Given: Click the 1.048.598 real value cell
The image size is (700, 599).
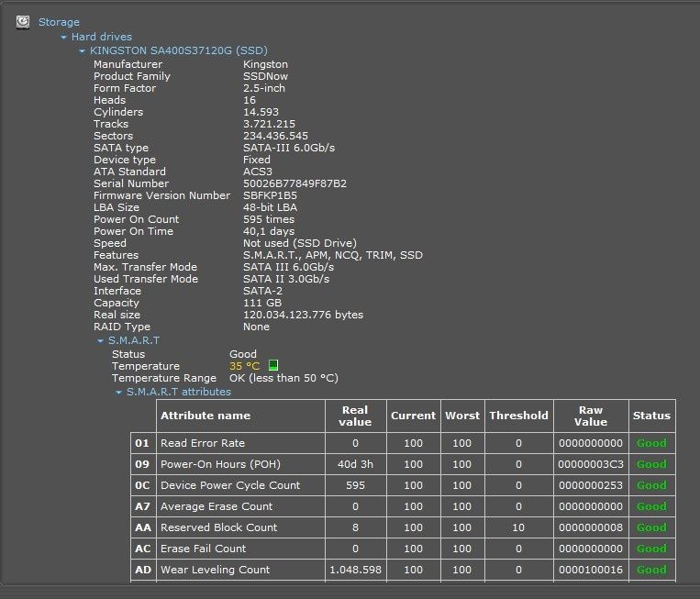Looking at the screenshot, I should click(355, 570).
